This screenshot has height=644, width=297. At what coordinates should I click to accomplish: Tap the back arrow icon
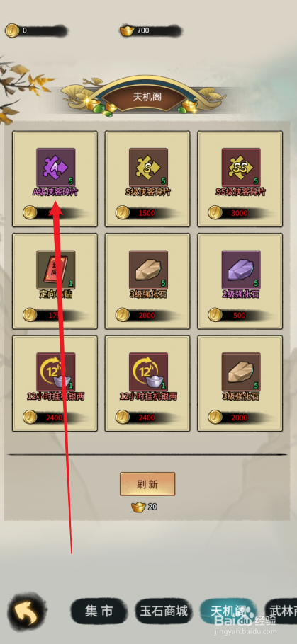click(28, 611)
